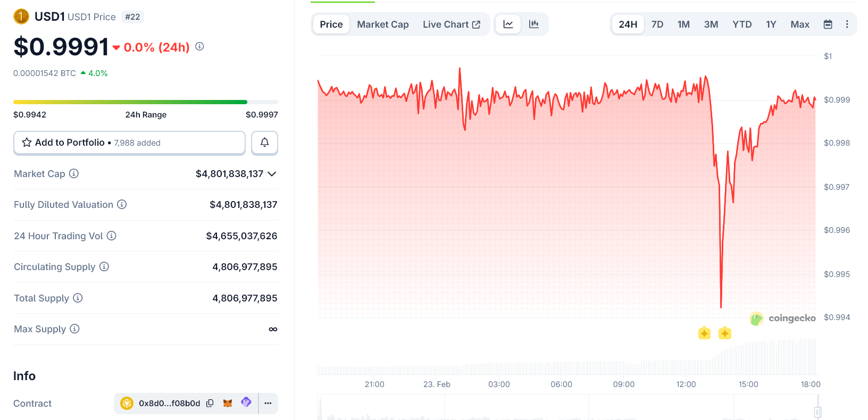Viewport: 868px width, 420px height.
Task: Copy the contract address
Action: point(210,404)
